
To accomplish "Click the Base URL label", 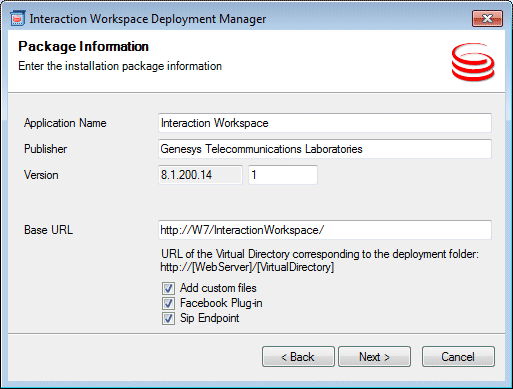I will click(48, 230).
